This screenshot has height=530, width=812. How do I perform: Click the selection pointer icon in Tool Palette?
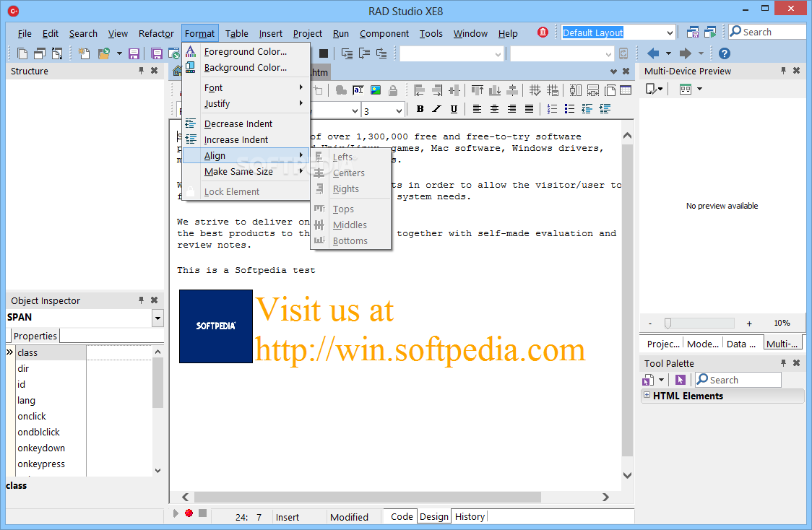coord(681,380)
